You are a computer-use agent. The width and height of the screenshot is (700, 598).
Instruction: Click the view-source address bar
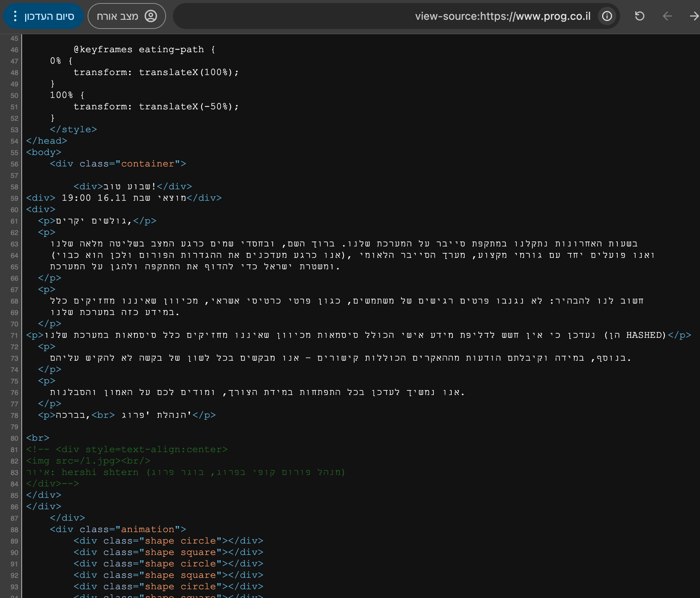396,16
